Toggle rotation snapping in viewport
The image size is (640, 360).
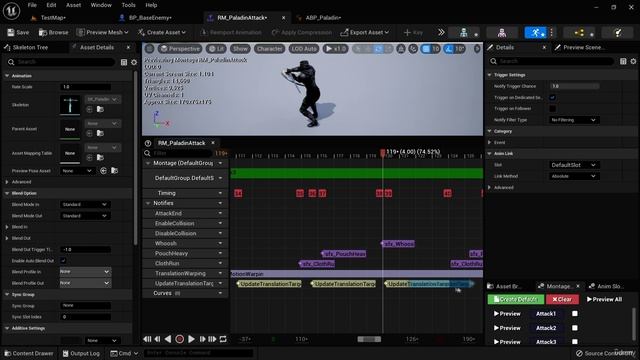pos(449,49)
